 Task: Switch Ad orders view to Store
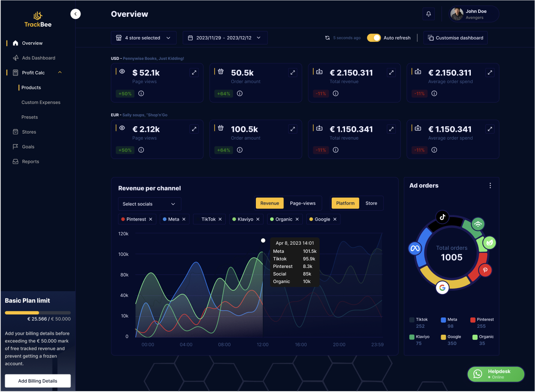click(371, 203)
